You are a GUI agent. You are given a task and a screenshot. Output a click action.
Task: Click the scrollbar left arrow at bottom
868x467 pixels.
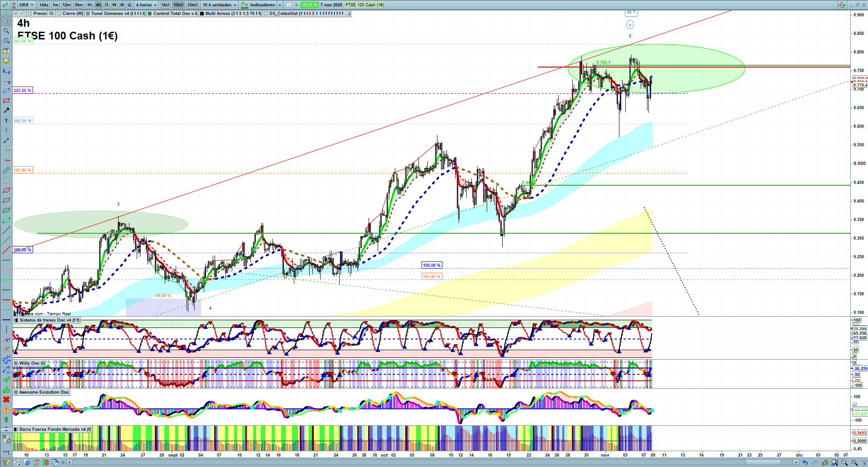pyautogui.click(x=69, y=462)
